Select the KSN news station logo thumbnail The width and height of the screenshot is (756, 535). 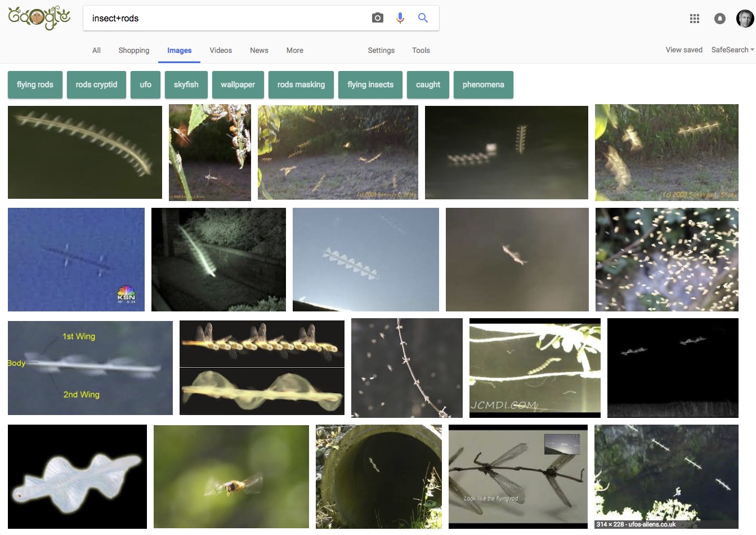coord(76,259)
